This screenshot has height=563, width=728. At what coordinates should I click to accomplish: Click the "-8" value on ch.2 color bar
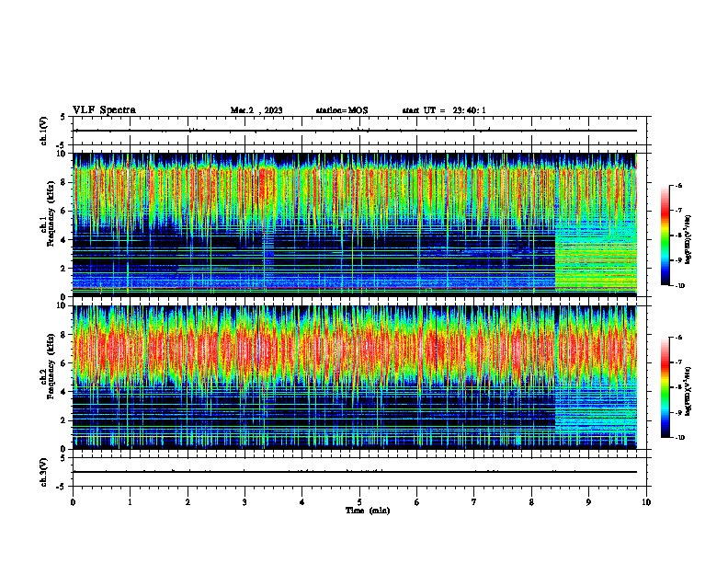[678, 387]
